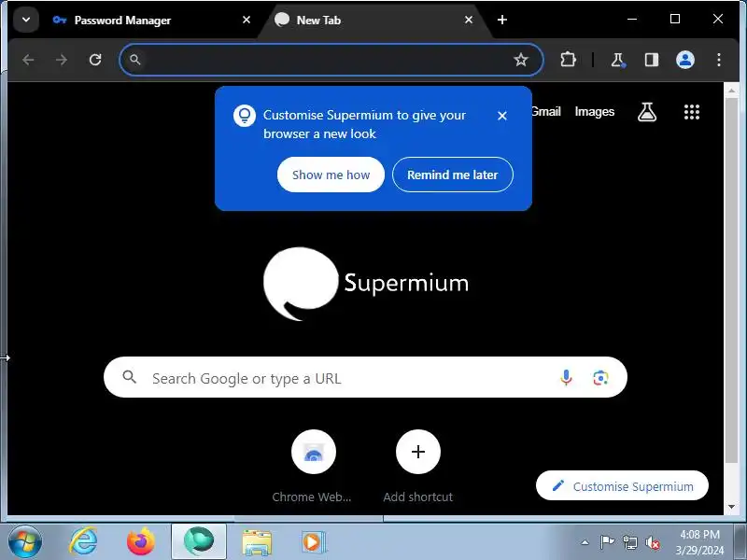This screenshot has height=560, width=747.
Task: Start voice search with the microphone
Action: click(x=566, y=378)
